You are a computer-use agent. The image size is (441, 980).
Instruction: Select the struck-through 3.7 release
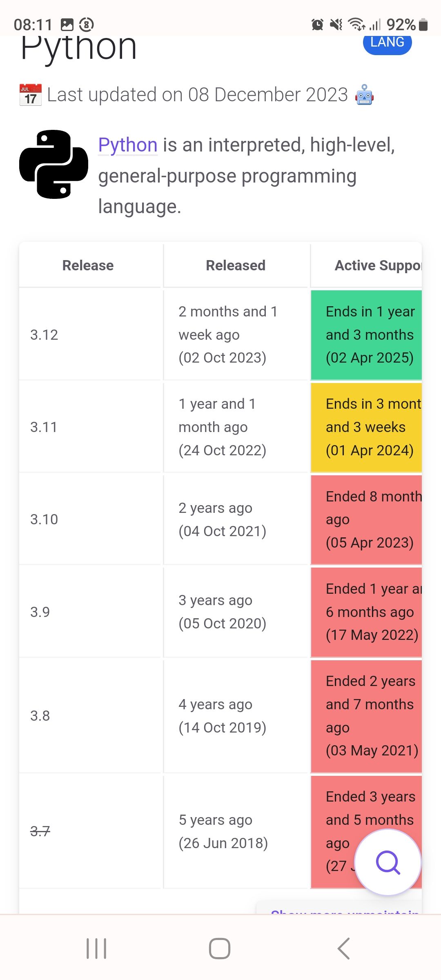tap(40, 831)
